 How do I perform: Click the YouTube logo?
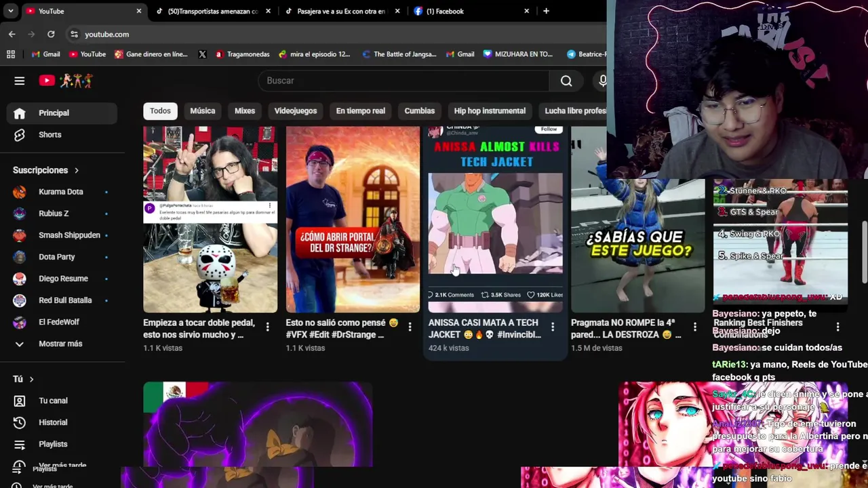66,81
